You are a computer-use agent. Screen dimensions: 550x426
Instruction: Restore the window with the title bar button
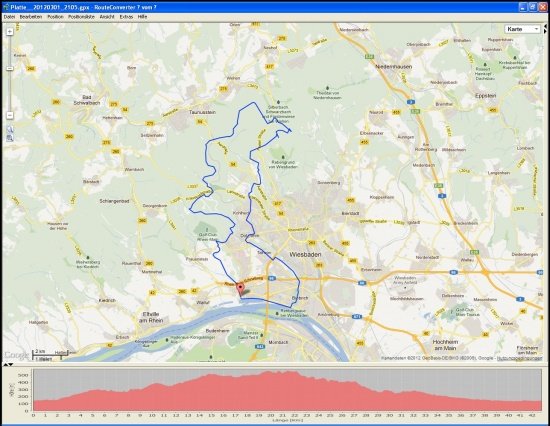532,7
